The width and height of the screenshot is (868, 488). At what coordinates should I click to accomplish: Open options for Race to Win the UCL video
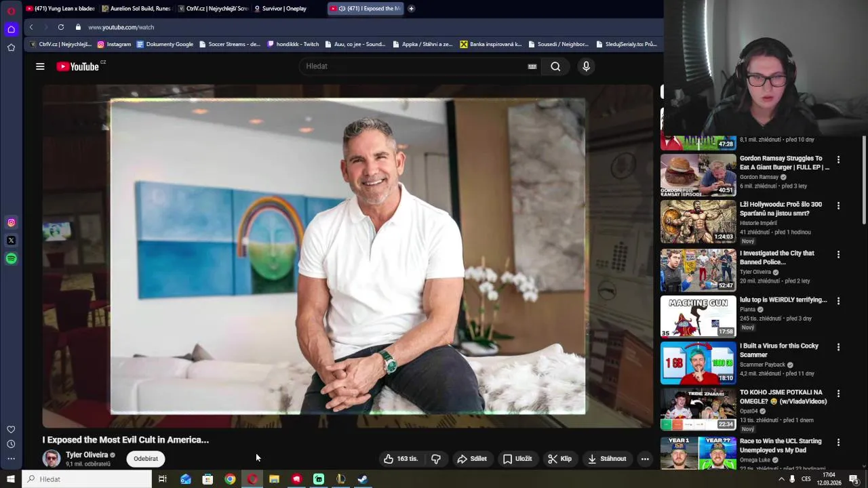[838, 442]
